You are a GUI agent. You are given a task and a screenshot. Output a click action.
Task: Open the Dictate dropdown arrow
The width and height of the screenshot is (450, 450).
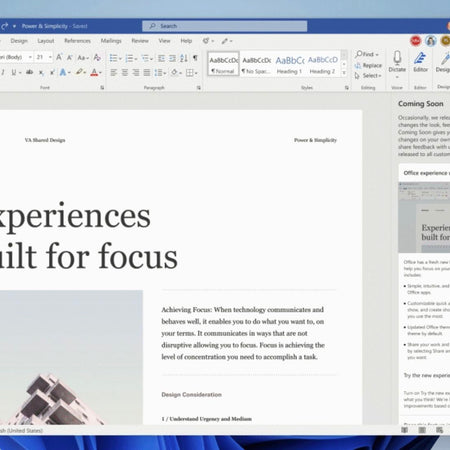(x=397, y=77)
